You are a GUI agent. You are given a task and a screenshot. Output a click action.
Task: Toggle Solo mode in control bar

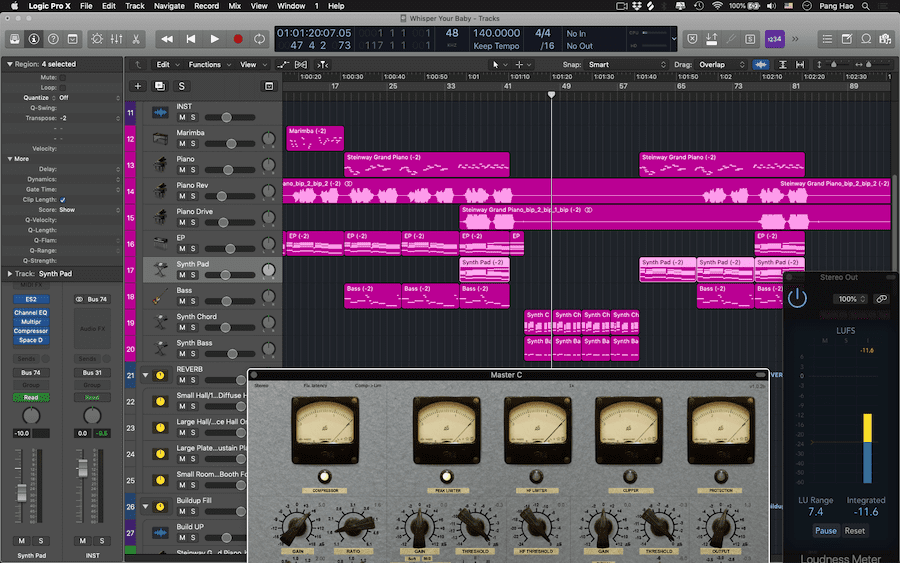pos(750,39)
